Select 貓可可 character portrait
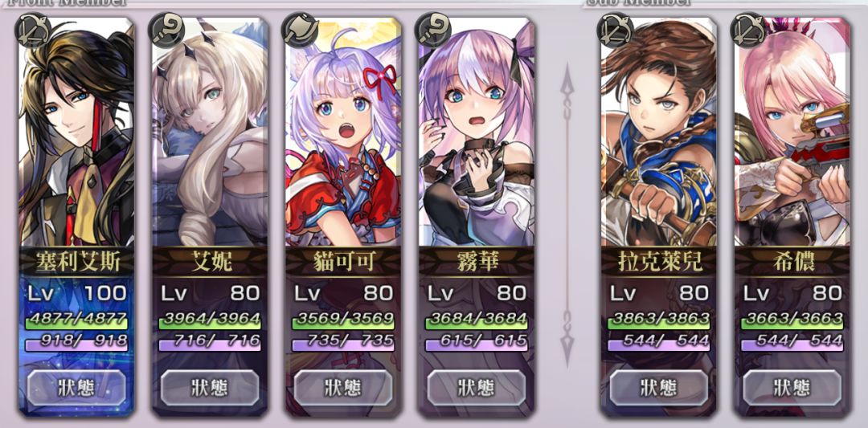Image resolution: width=868 pixels, height=428 pixels. [342, 132]
